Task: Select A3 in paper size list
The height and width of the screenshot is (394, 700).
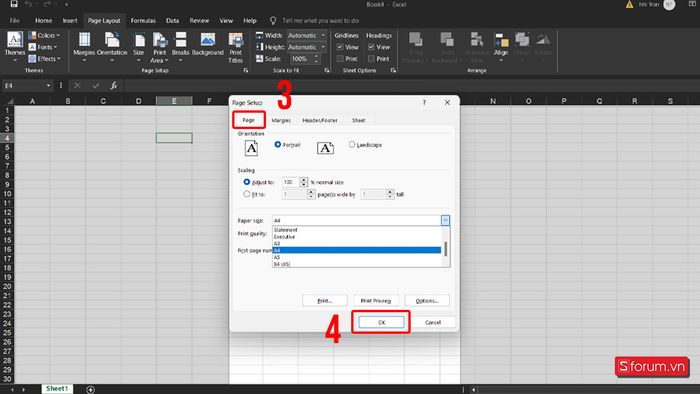Action: [x=357, y=244]
